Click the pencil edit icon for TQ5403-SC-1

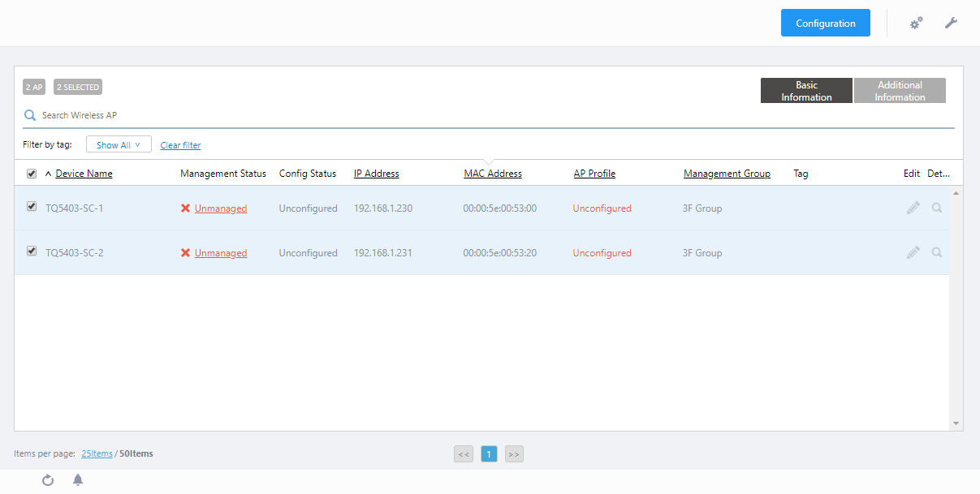(x=913, y=208)
